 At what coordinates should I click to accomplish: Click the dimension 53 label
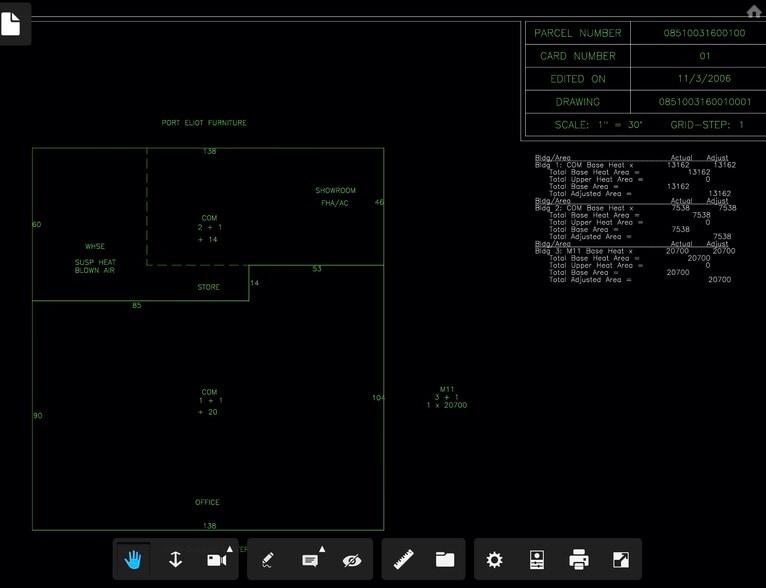[317, 269]
